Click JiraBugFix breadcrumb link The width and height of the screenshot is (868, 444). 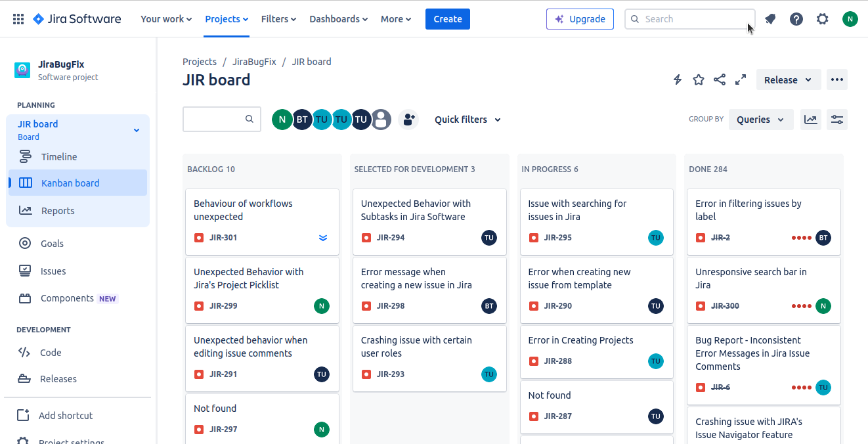click(x=254, y=62)
